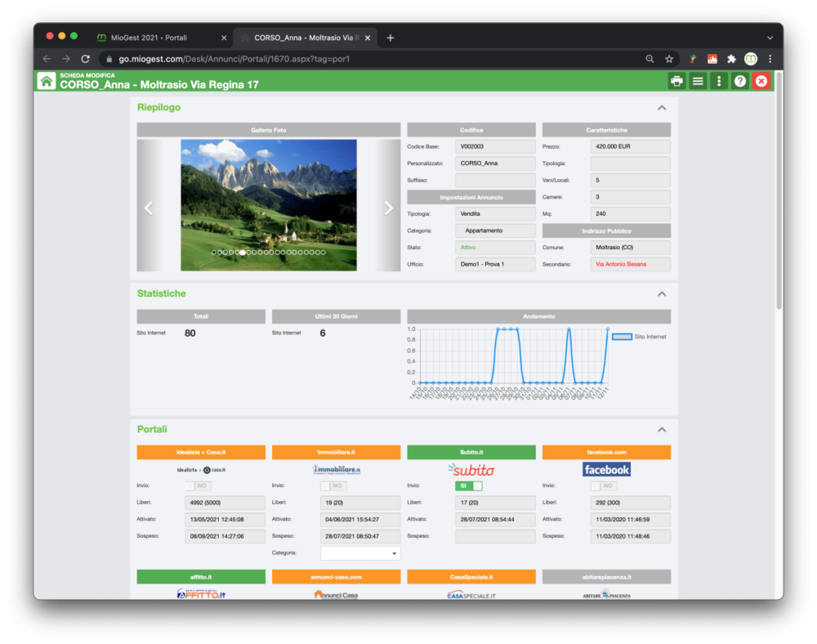Open help with the question mark icon
Image resolution: width=817 pixels, height=644 pixels.
(x=740, y=81)
